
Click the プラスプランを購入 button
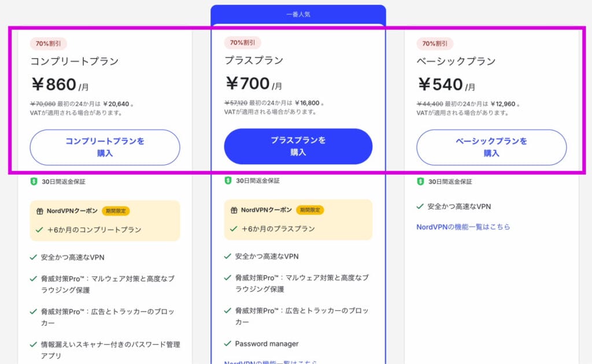coord(298,146)
